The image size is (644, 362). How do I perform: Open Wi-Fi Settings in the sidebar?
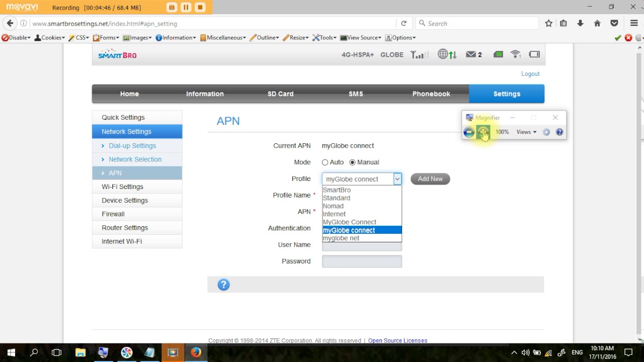point(137,187)
